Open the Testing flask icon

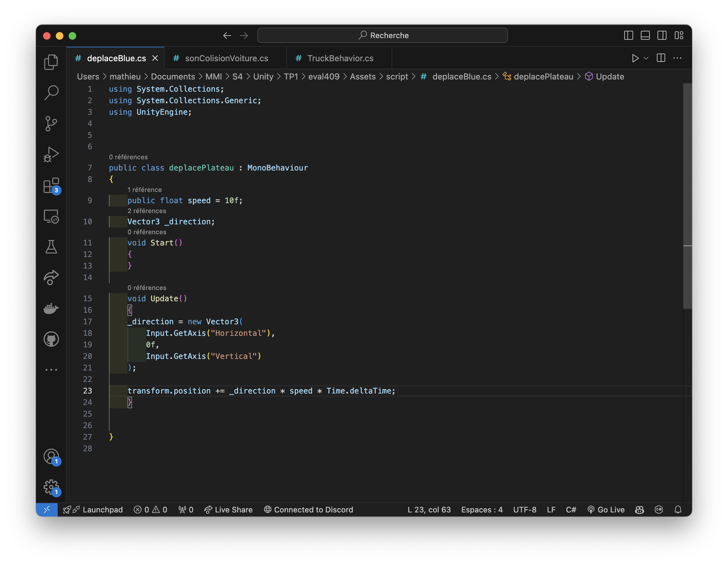coord(51,247)
